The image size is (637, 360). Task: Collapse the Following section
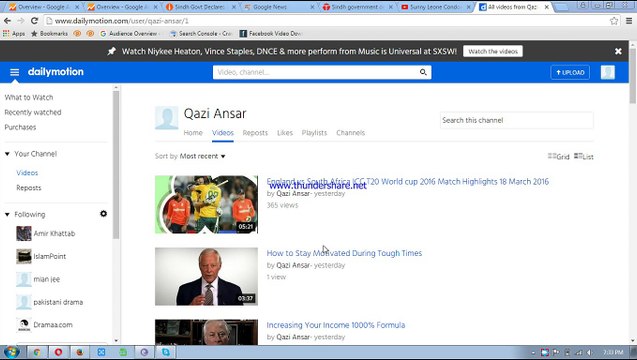(7, 215)
